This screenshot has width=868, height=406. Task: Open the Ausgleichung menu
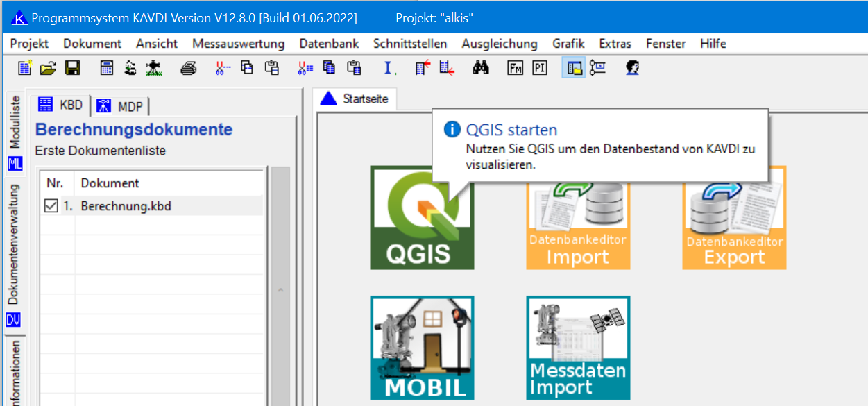(500, 44)
